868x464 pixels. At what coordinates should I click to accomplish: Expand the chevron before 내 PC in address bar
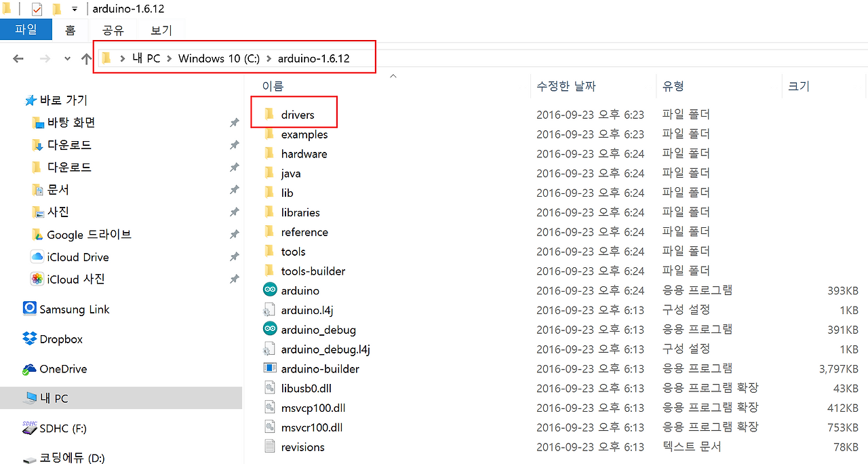click(x=122, y=59)
